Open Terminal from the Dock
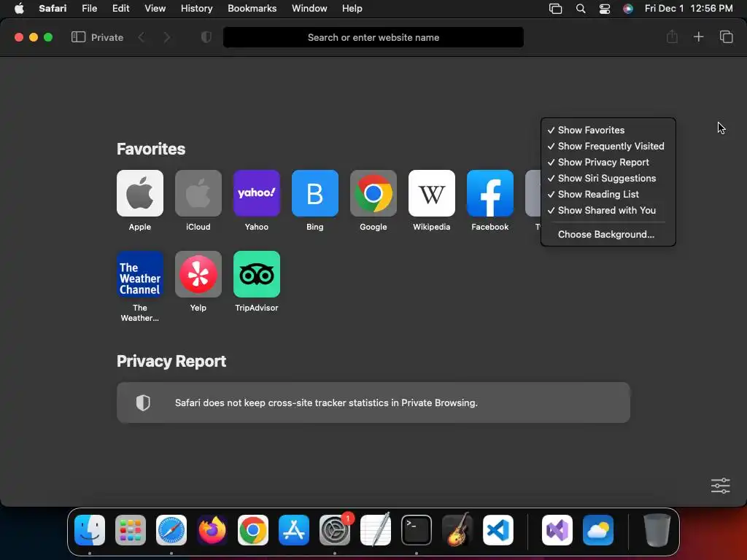Viewport: 747px width, 560px height. [417, 530]
